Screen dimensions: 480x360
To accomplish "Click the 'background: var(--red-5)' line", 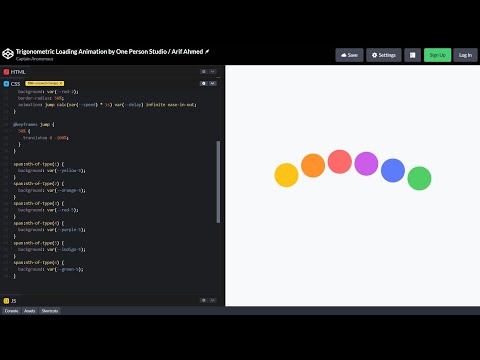I will pos(48,210).
